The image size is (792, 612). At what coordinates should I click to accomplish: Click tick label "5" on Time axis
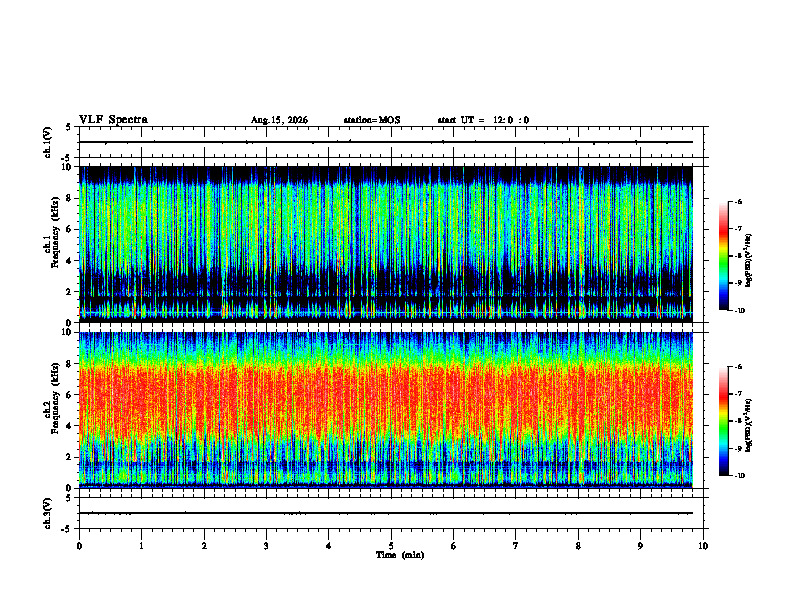(391, 546)
